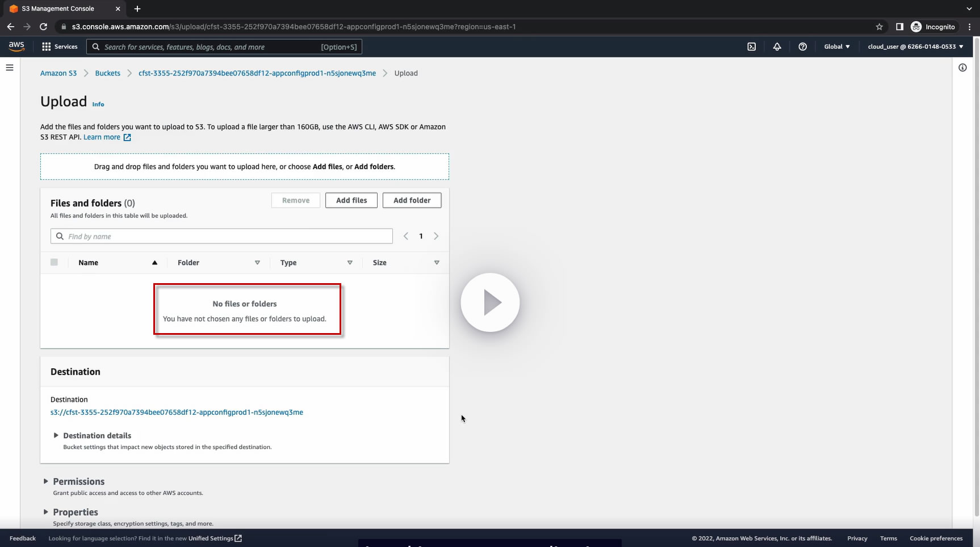
Task: Click the browser forward arrow
Action: (x=27, y=27)
